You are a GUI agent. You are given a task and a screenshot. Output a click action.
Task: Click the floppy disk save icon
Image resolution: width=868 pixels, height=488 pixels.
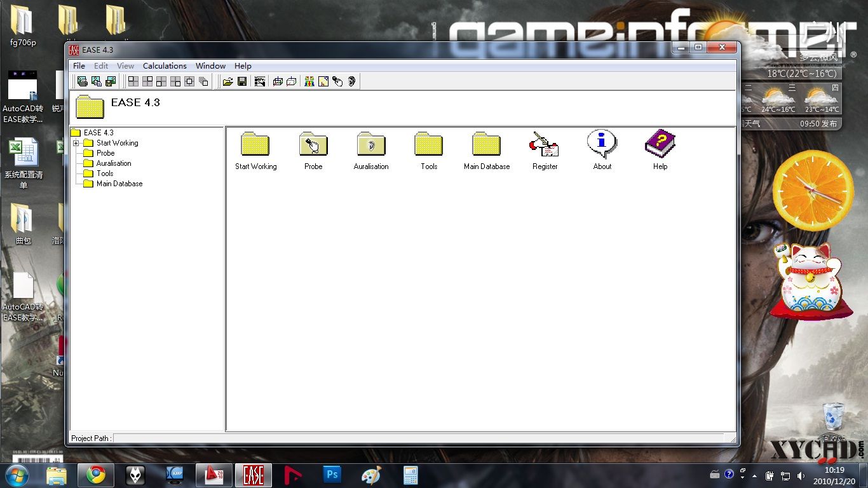click(x=242, y=81)
